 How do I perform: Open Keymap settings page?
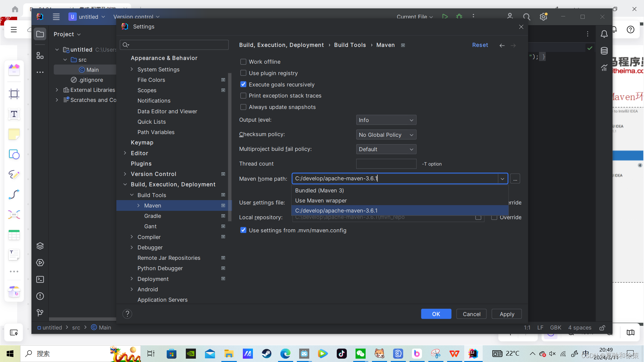(142, 142)
